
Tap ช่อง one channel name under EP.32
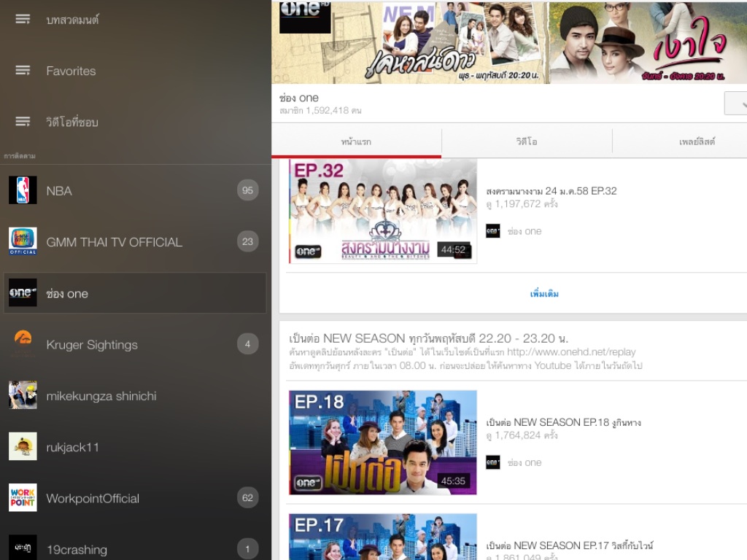point(524,231)
